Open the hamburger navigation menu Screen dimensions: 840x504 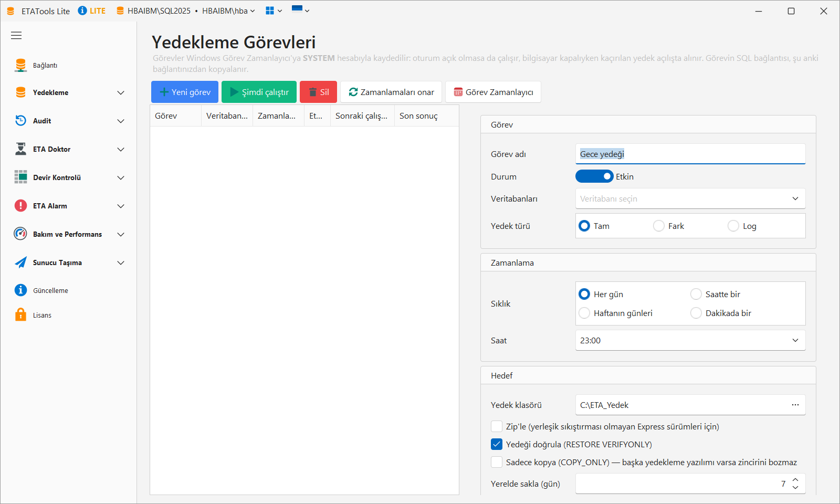pos(16,35)
